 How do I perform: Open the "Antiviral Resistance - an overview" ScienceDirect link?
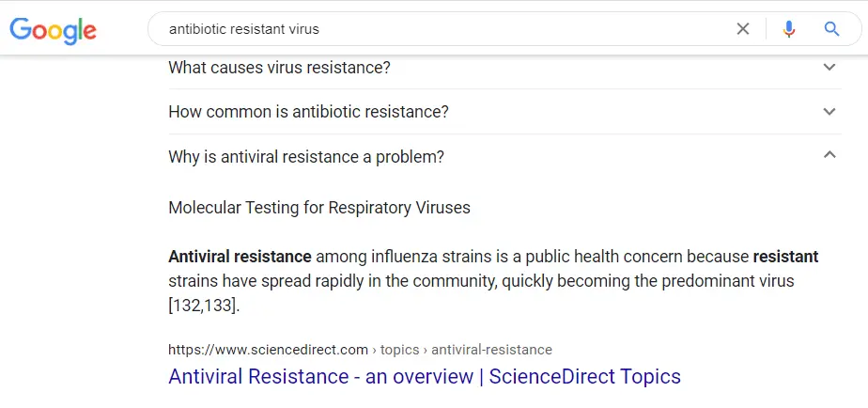[424, 377]
